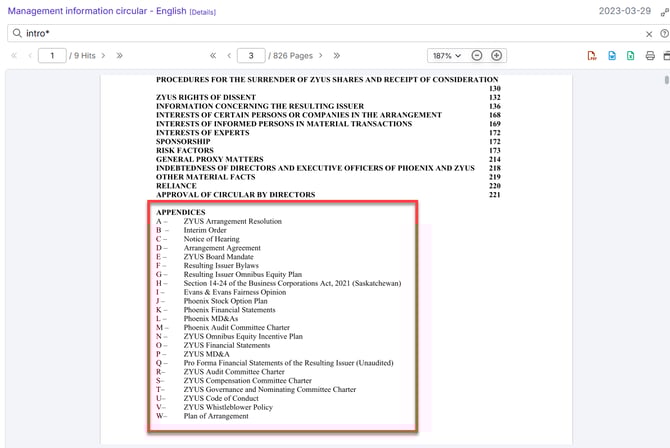Click the page number input box
The width and height of the screenshot is (670, 448).
(x=251, y=56)
